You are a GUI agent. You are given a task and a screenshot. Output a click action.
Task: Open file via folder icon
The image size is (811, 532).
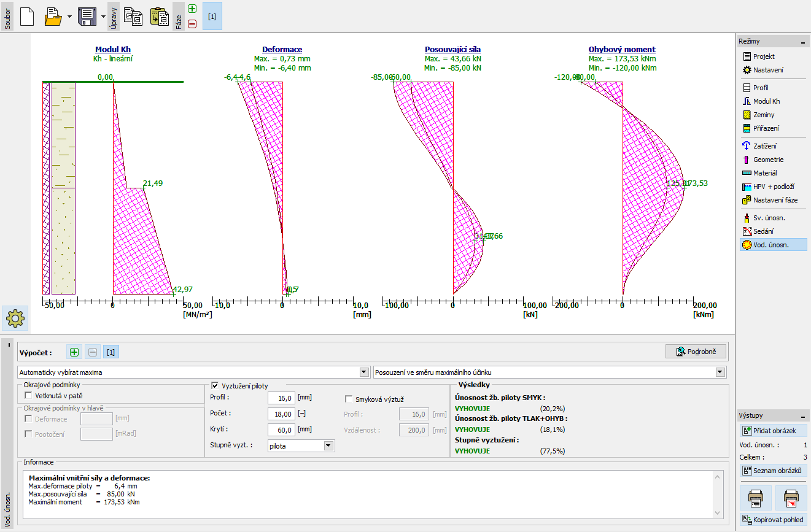[54, 16]
